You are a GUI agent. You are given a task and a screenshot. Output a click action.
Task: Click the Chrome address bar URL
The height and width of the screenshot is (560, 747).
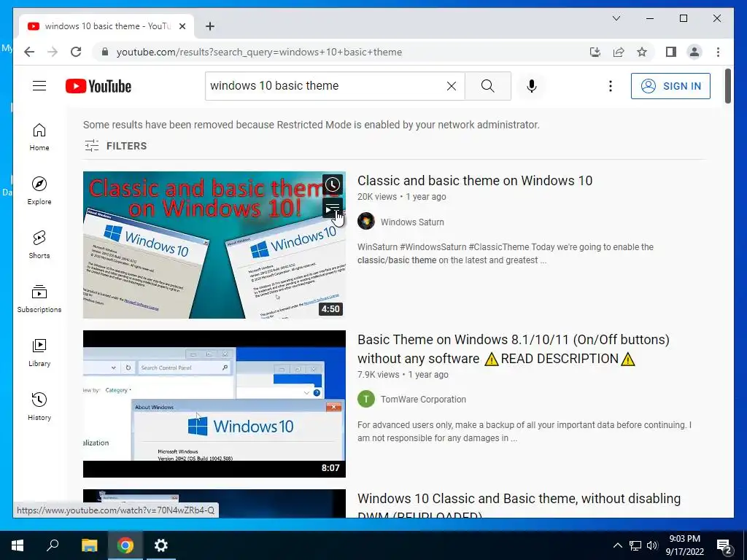[259, 52]
